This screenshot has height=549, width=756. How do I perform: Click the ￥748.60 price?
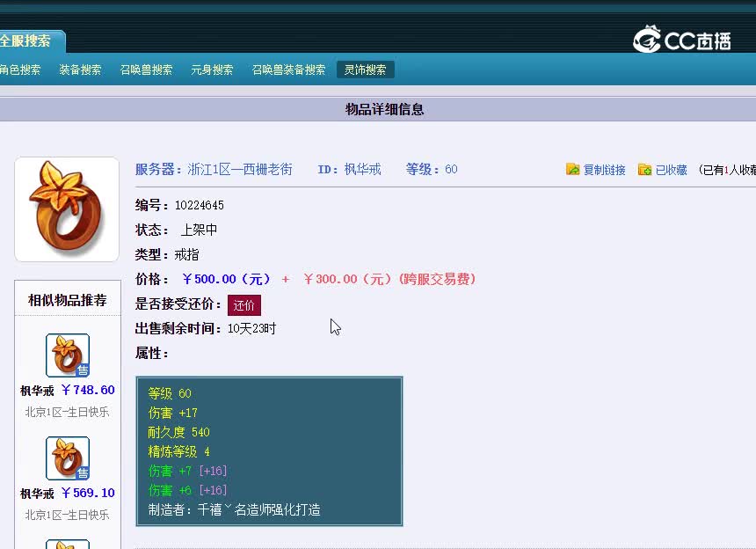click(x=88, y=390)
